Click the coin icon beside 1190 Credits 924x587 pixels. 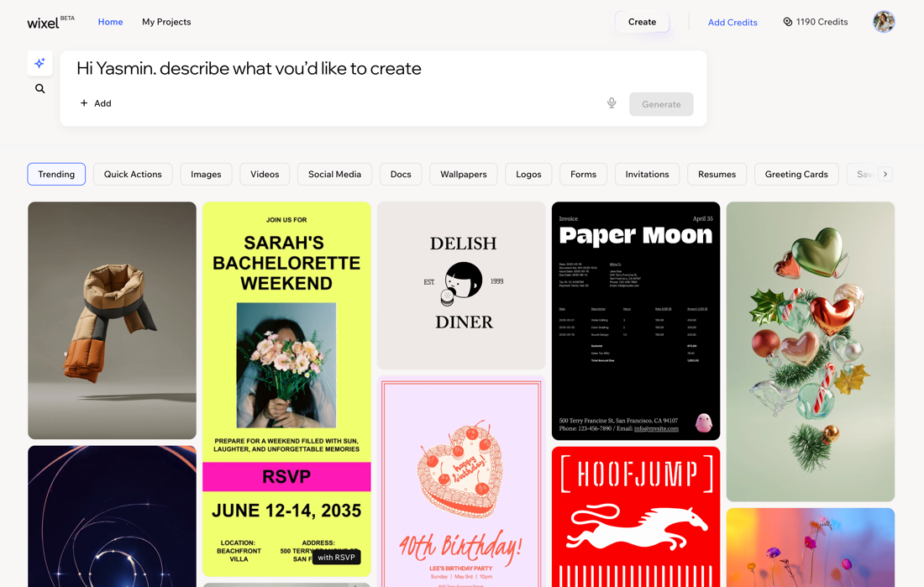coord(787,21)
